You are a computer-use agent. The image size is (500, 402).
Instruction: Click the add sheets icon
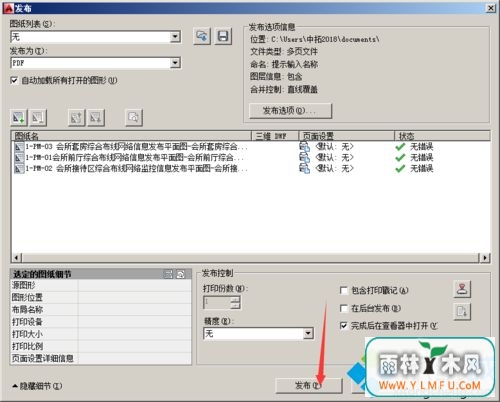[x=18, y=117]
